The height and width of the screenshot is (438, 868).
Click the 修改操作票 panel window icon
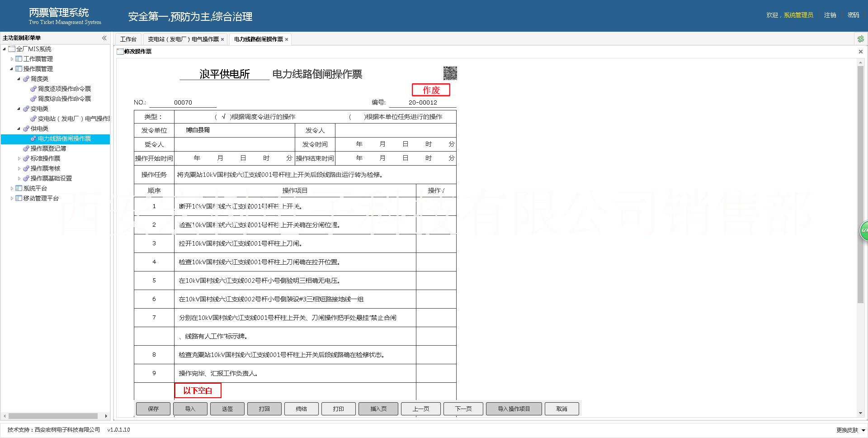(x=120, y=52)
